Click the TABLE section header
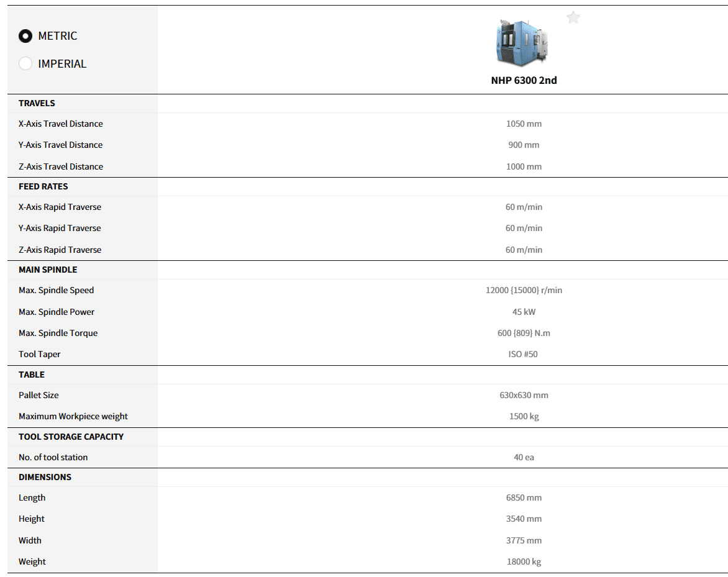The image size is (728, 577). tap(32, 375)
